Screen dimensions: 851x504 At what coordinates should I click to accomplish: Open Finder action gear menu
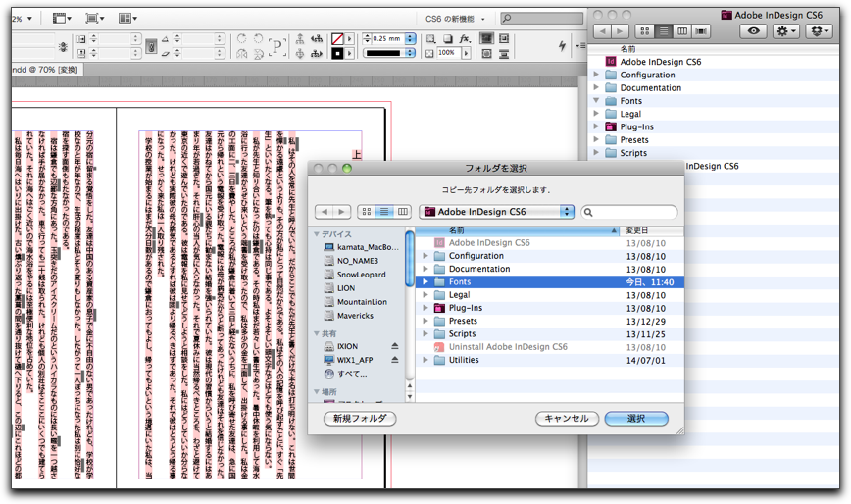click(x=786, y=31)
